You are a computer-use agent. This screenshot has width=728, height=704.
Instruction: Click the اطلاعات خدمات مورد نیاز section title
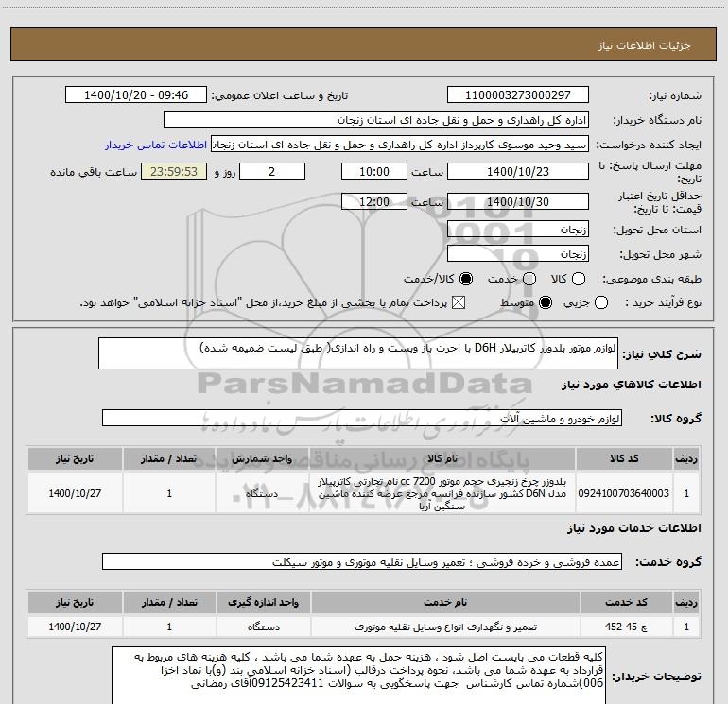coord(634,528)
